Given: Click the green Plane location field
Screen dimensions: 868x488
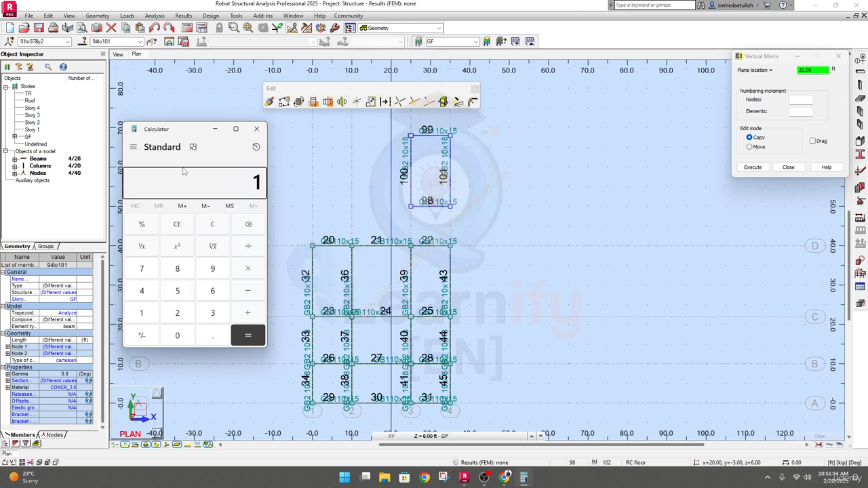Looking at the screenshot, I should pos(812,70).
